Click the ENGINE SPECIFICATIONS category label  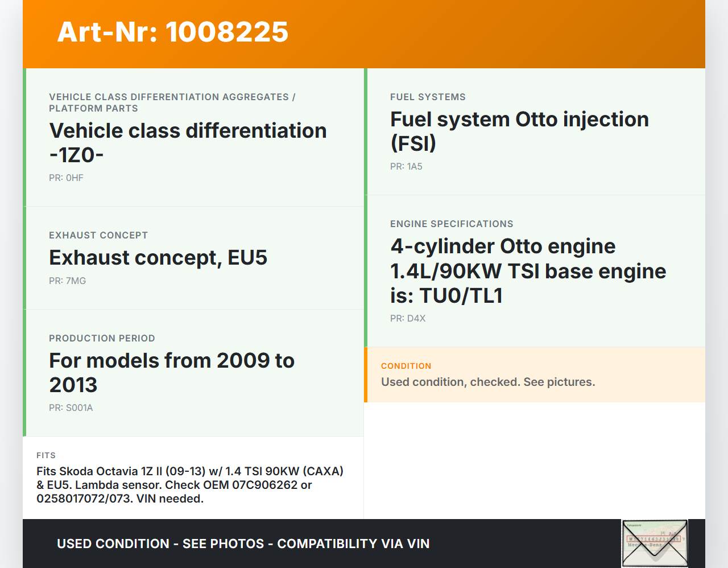click(452, 224)
